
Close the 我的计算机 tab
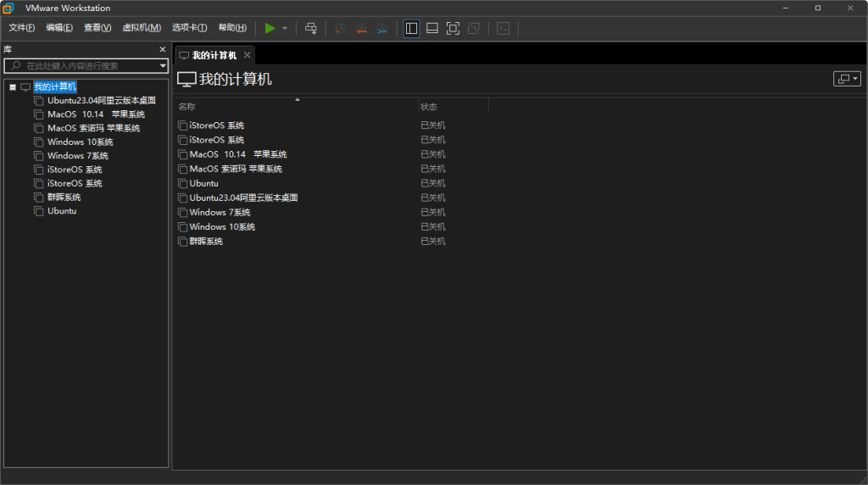click(x=248, y=55)
